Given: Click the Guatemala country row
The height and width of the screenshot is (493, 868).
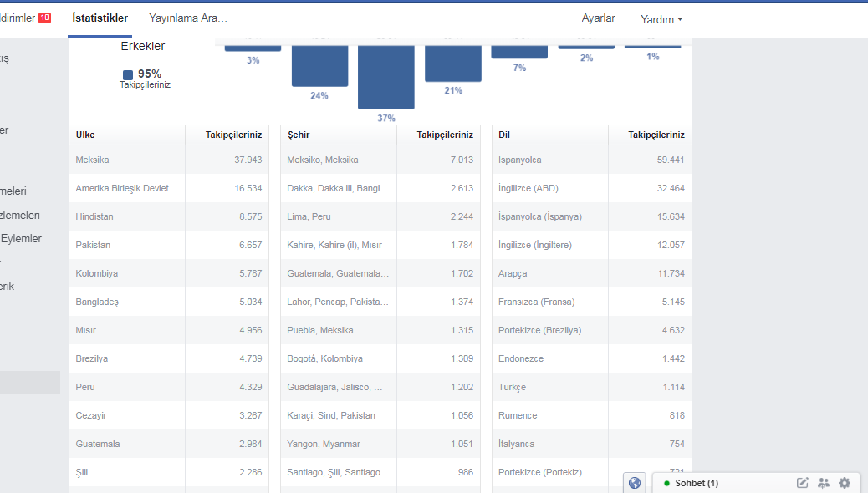Looking at the screenshot, I should (x=169, y=444).
